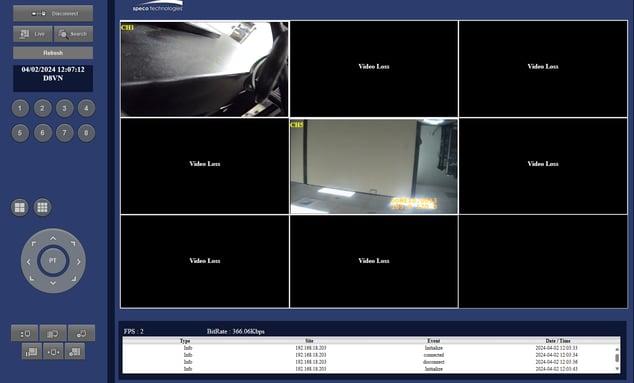Select the CH1 camera feed

click(x=205, y=69)
